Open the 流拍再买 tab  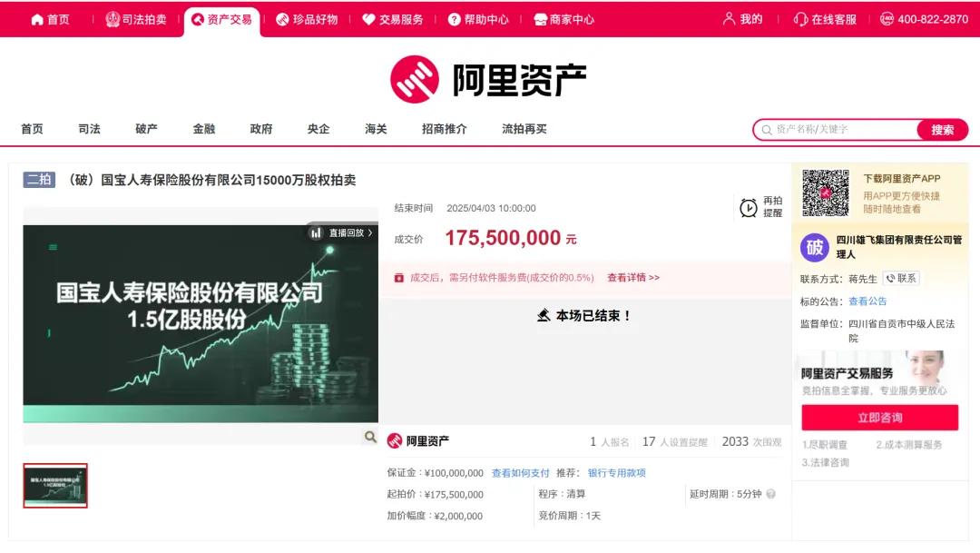tap(524, 129)
